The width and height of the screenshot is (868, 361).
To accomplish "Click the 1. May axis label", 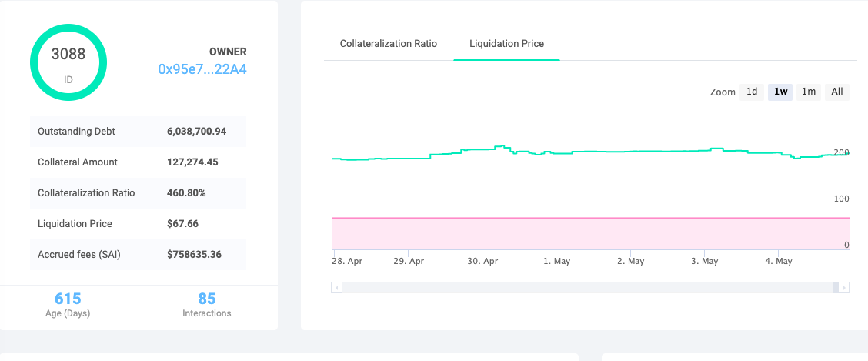I will [x=556, y=262].
